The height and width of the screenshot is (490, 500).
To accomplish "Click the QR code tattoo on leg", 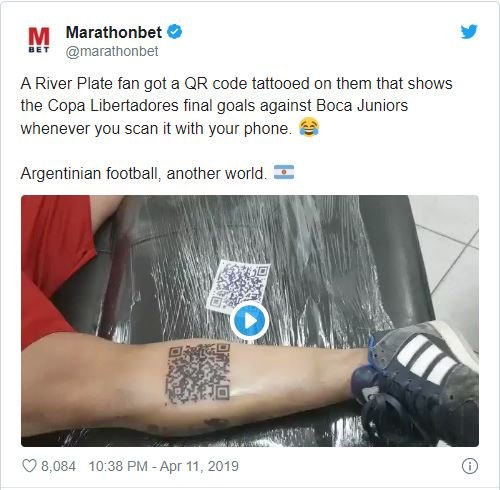I will [x=198, y=374].
